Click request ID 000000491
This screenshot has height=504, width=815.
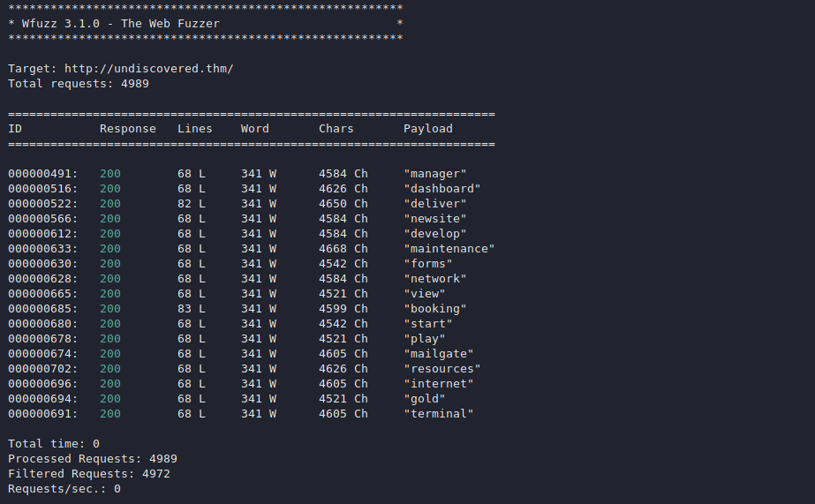(x=43, y=174)
